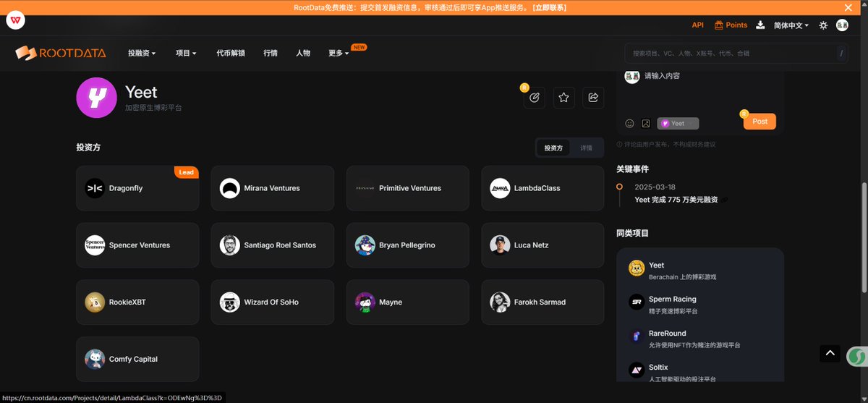Click the Mirana Ventures logo
Viewport: 868px width, 403px height.
(x=229, y=188)
